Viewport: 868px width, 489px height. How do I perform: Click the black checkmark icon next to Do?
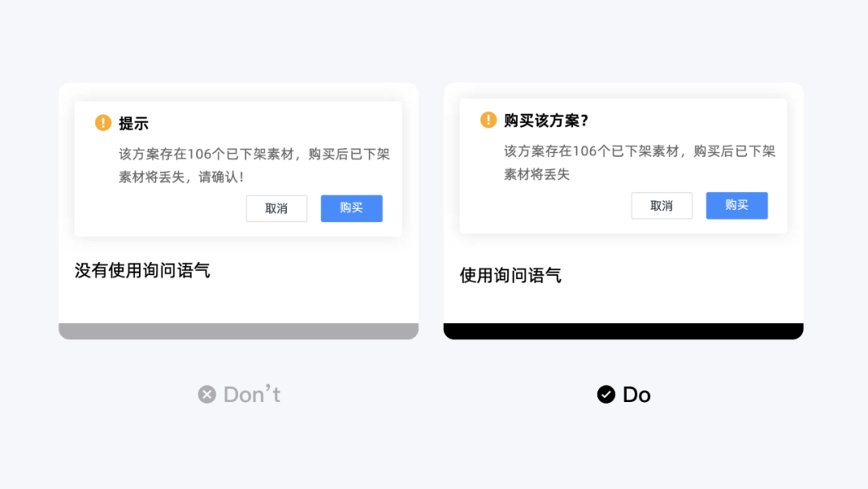[606, 394]
